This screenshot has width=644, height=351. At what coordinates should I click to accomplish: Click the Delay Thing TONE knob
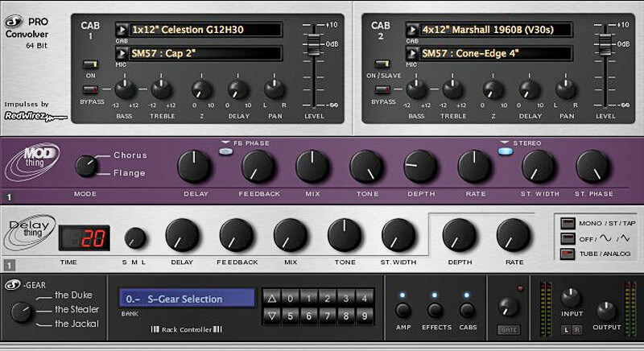pos(345,235)
